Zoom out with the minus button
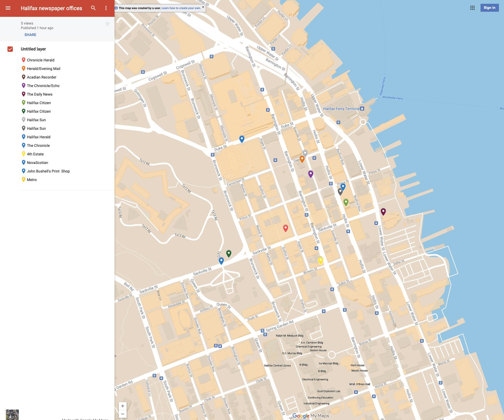The height and width of the screenshot is (420, 504). coord(123,414)
